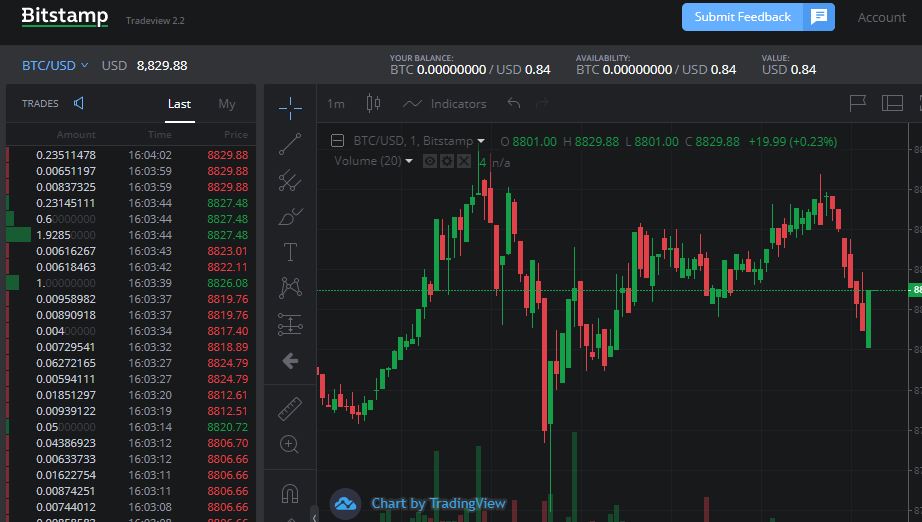Click the Tradeview 2.2 version label
This screenshot has width=922, height=522.
[155, 21]
